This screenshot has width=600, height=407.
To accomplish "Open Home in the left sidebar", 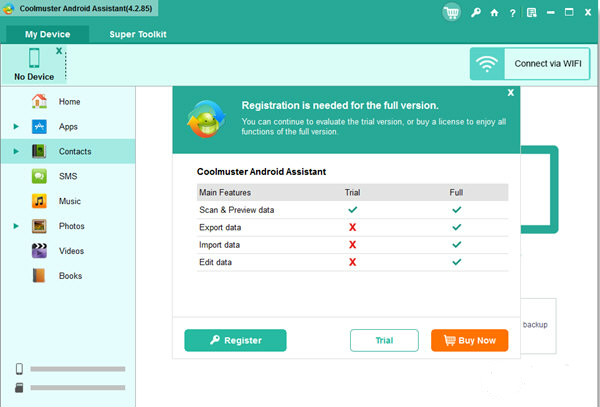I will tap(69, 102).
